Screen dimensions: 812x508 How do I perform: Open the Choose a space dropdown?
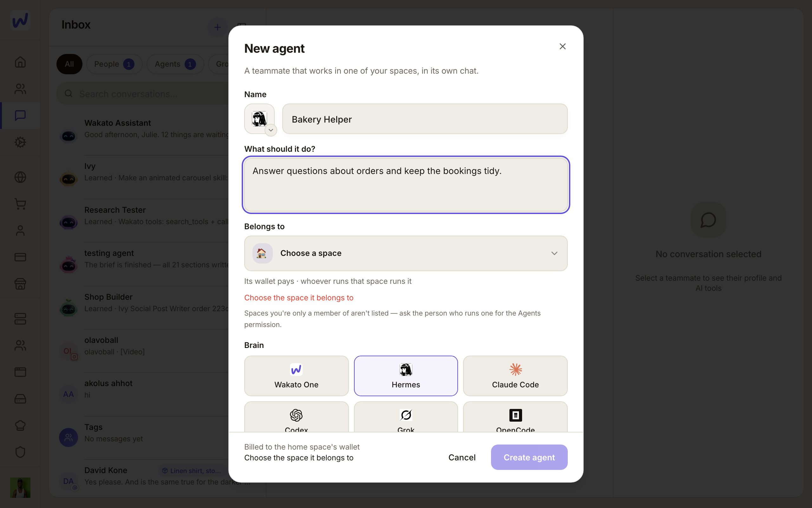pos(406,253)
